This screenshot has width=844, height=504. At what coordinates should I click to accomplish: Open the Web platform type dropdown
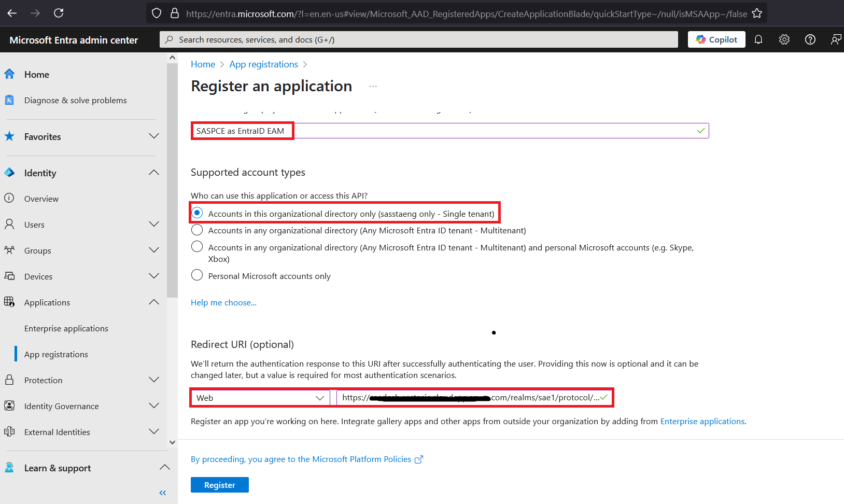coord(260,398)
